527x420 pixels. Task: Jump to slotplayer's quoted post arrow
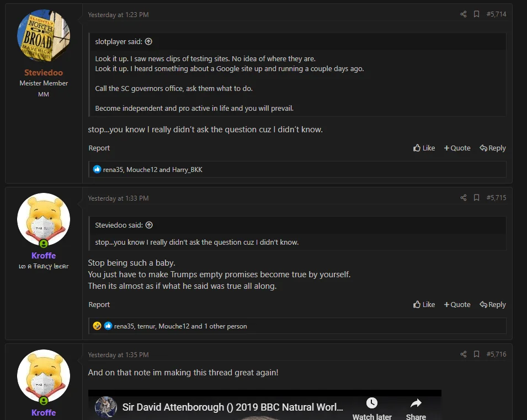[148, 42]
